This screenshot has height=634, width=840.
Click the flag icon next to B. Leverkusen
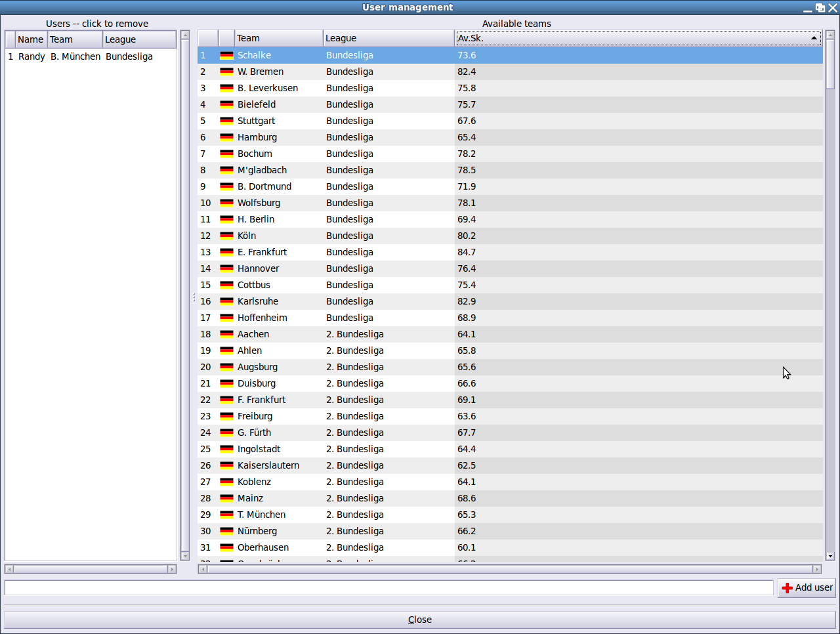[226, 89]
